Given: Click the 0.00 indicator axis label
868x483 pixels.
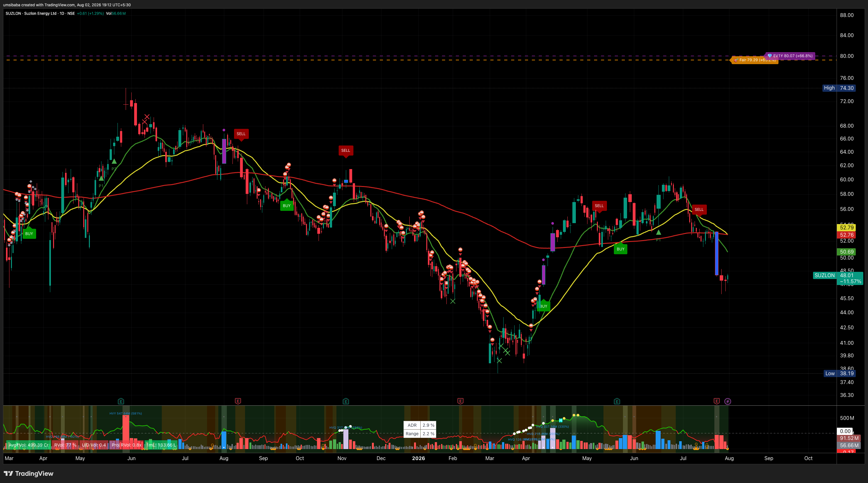Looking at the screenshot, I should (845, 431).
